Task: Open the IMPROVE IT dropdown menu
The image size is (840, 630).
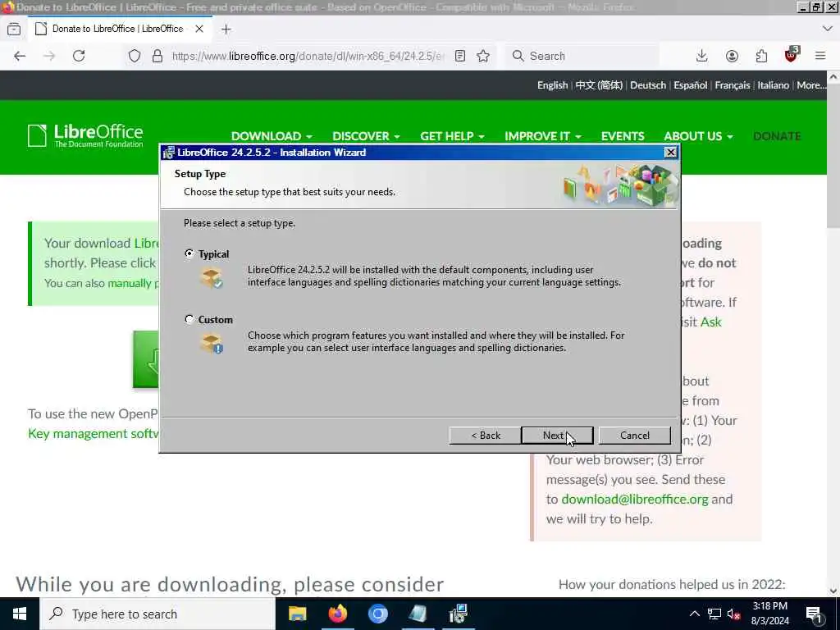Action: point(543,136)
